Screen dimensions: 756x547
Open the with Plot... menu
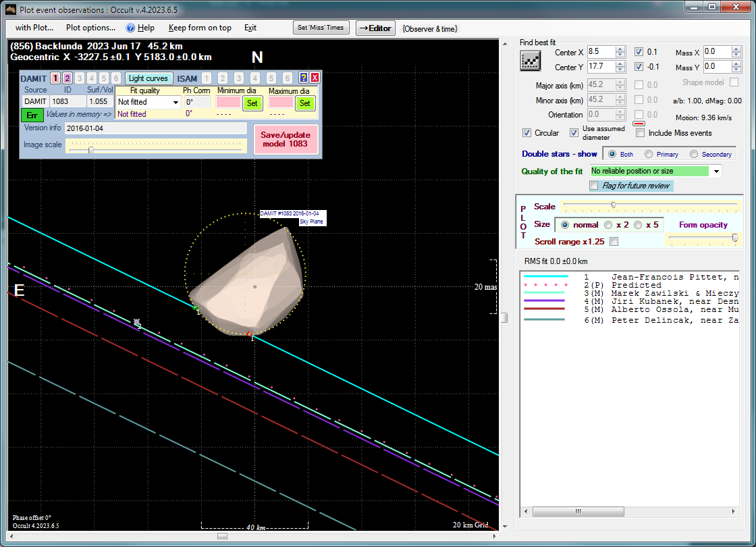click(34, 28)
